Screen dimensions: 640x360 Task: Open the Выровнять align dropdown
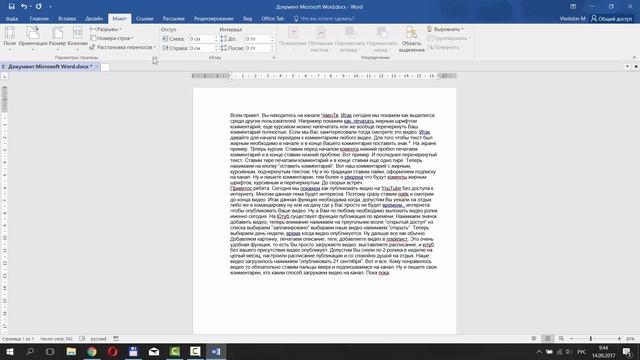[445, 29]
